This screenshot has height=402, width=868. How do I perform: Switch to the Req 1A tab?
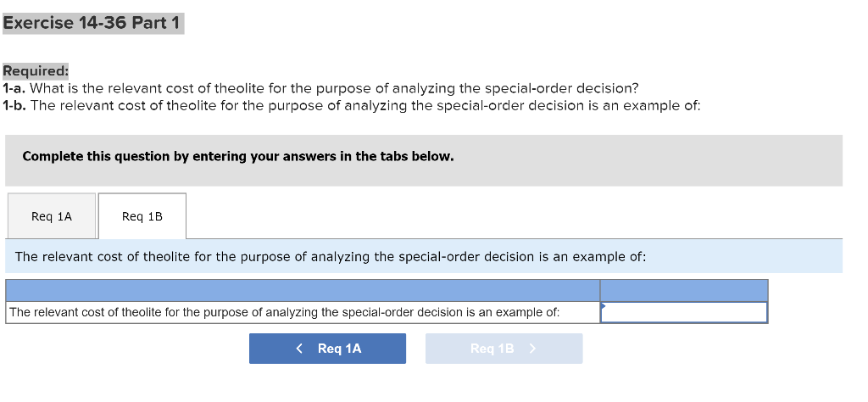click(52, 216)
